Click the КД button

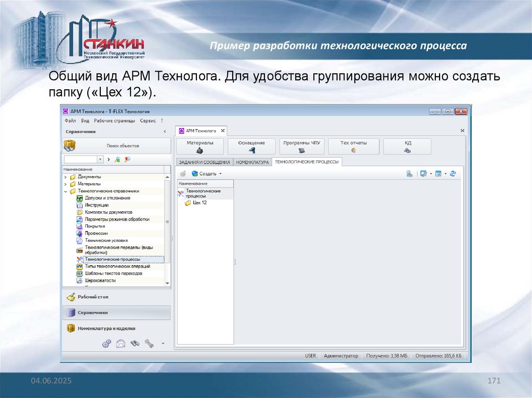click(407, 146)
